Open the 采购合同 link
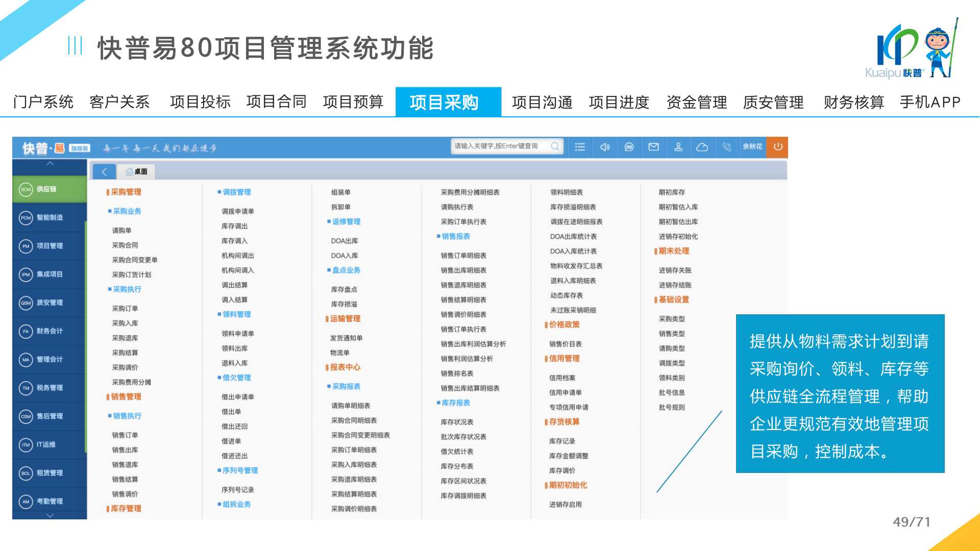The image size is (980, 551). coord(125,245)
